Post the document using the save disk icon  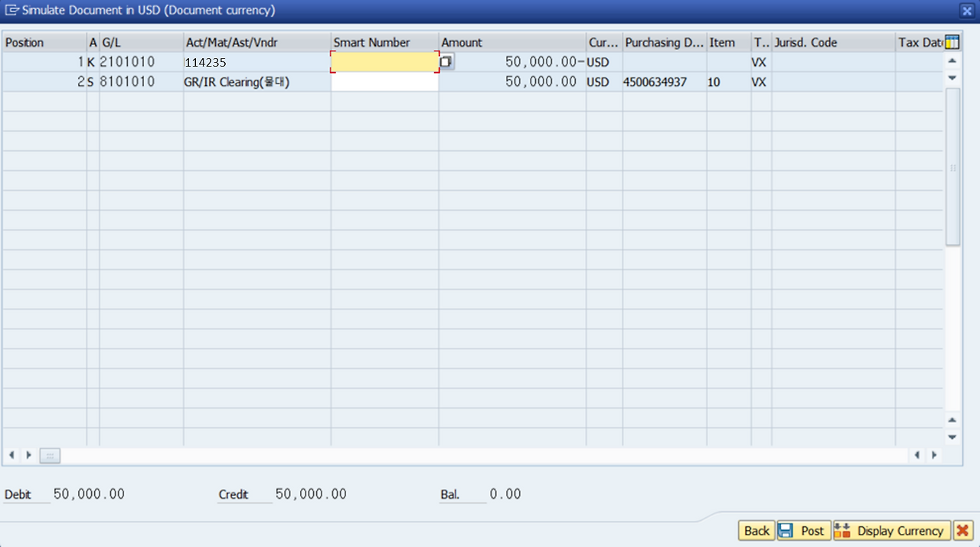(x=787, y=530)
